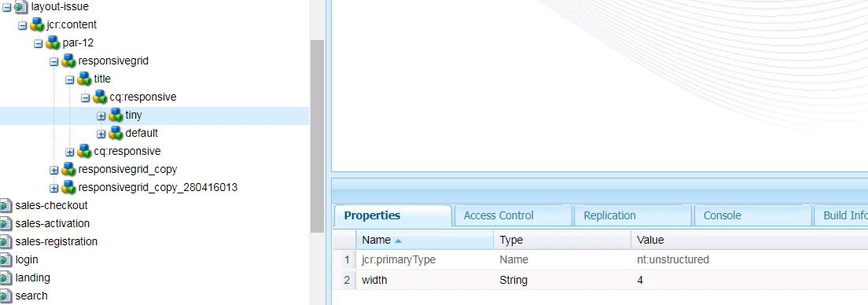The height and width of the screenshot is (305, 868).
Task: Click the responsivegrid_copy node icon
Action: pos(68,169)
